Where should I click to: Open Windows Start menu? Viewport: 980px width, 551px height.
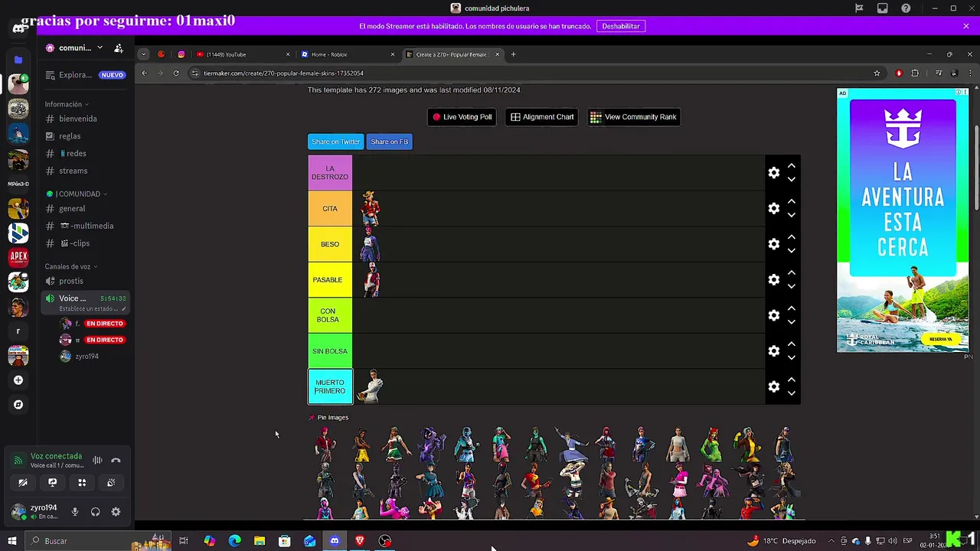click(x=11, y=541)
